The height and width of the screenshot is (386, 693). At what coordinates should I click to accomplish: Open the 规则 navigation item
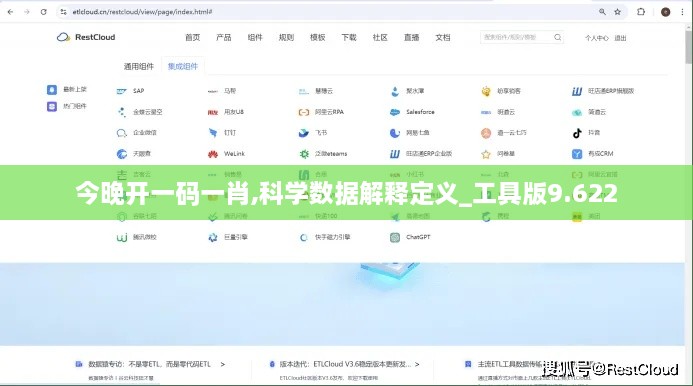pos(286,38)
